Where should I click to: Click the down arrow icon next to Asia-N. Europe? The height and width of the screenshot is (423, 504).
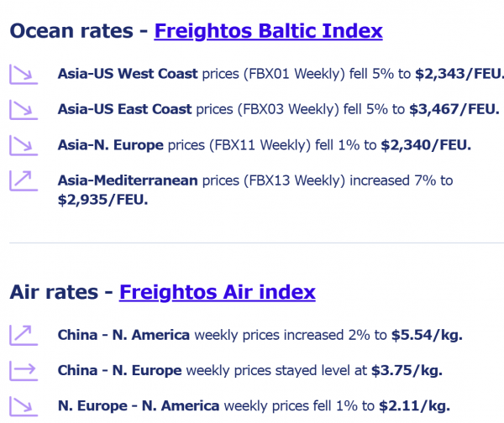coord(23,144)
